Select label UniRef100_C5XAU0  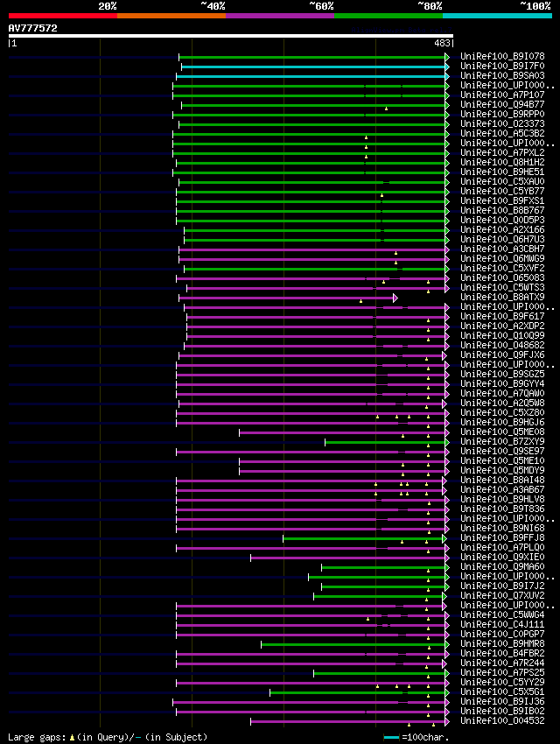[x=502, y=182]
